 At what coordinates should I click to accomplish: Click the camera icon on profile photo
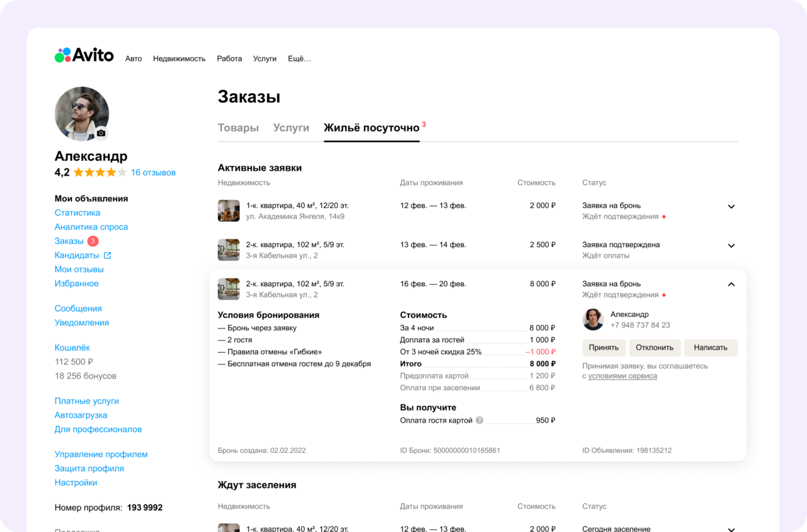[x=101, y=133]
